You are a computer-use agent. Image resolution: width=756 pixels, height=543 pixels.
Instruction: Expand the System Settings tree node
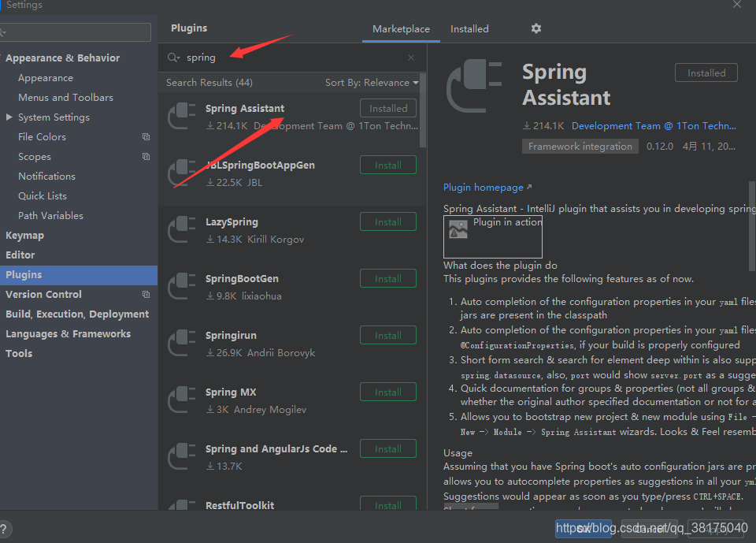coord(9,117)
